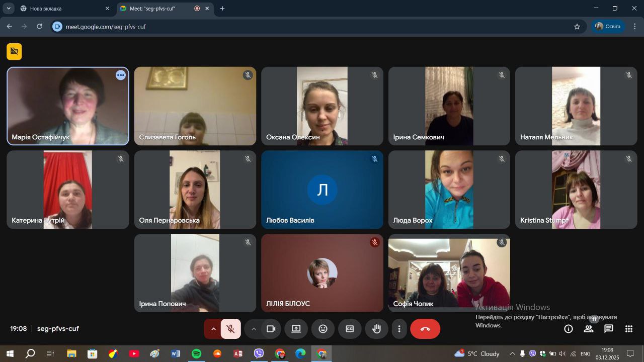Open more options three-dot menu
644x362 pixels.
tap(399, 329)
